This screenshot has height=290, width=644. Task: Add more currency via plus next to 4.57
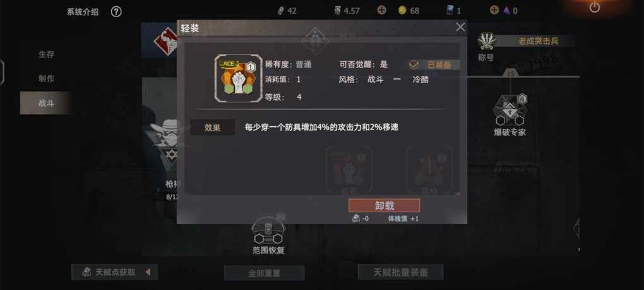click(x=381, y=10)
